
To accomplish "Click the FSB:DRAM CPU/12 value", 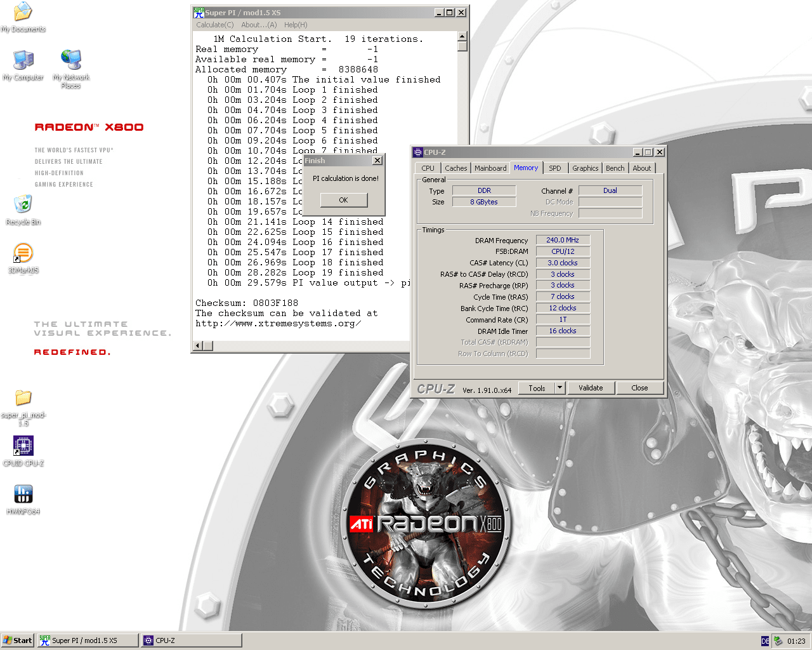I will (x=563, y=251).
